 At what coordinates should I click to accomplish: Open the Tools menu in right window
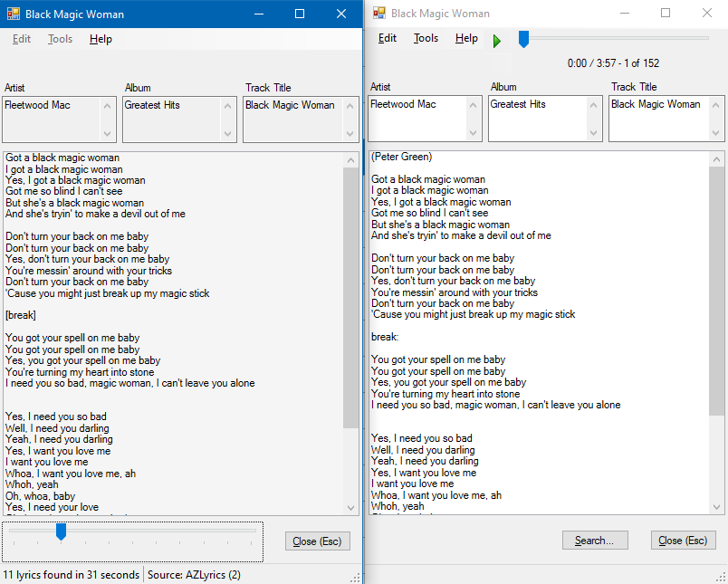(x=426, y=38)
